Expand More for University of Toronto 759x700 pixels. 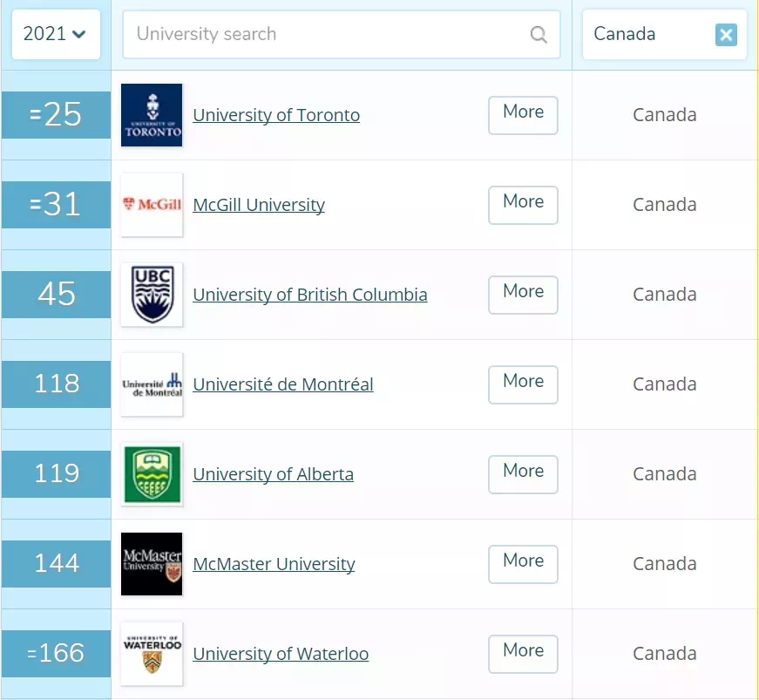click(x=523, y=115)
